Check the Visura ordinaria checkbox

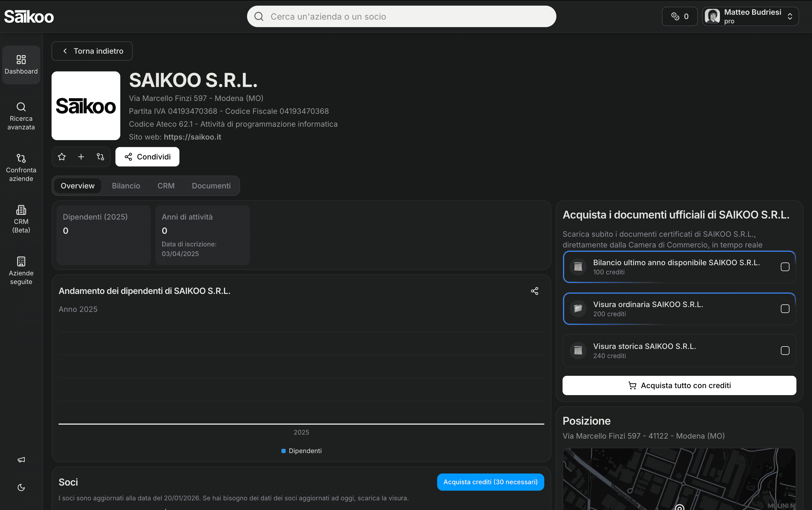click(785, 309)
